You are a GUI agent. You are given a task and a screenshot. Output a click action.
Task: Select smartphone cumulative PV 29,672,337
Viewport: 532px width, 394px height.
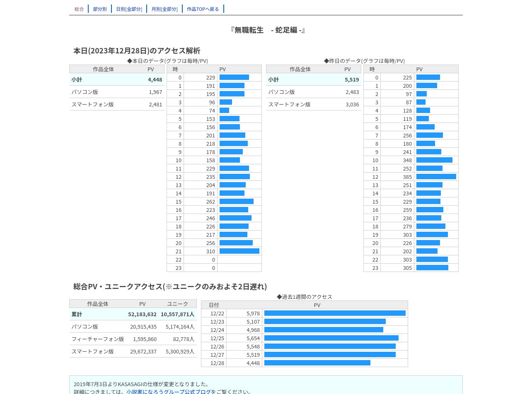click(143, 351)
